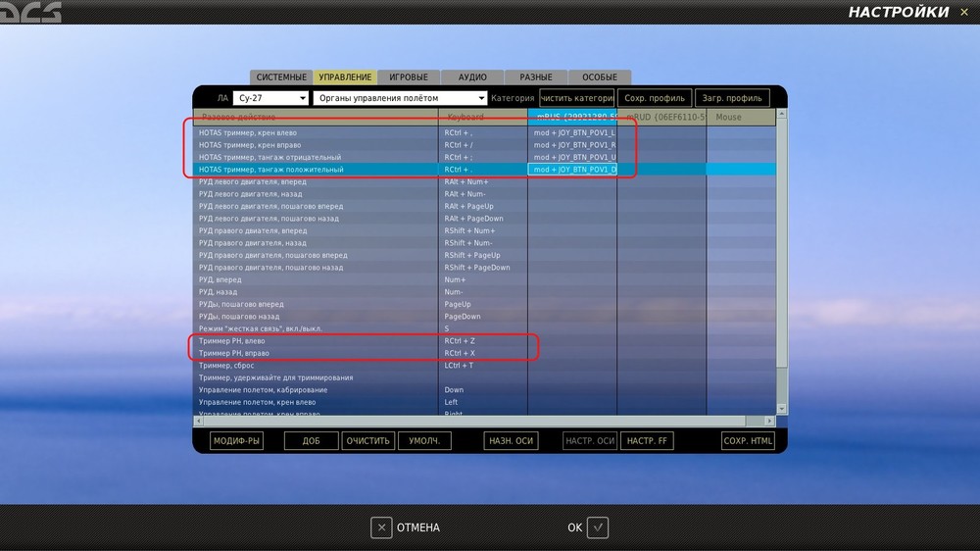Click keyboard cell PageDown

[x=483, y=316]
